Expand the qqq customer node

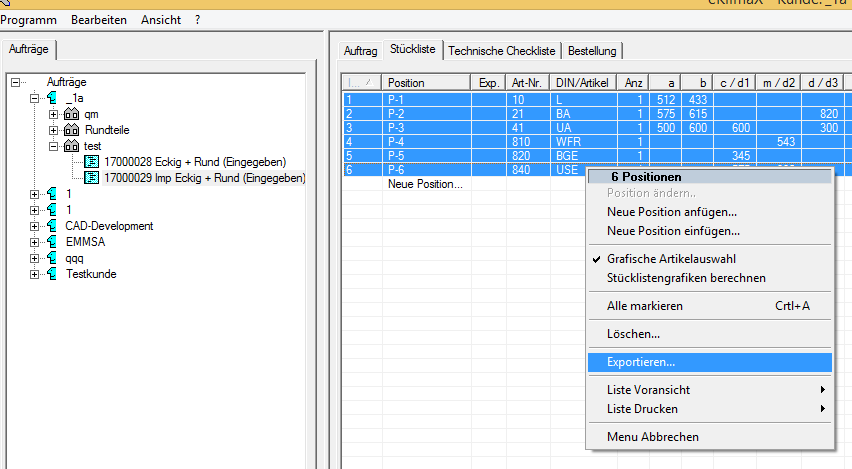tap(34, 258)
